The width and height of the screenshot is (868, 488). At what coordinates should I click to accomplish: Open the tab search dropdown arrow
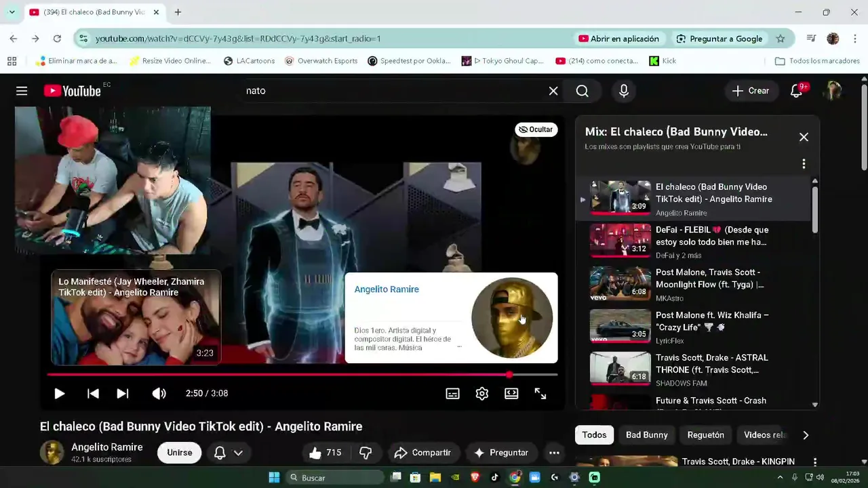[12, 12]
